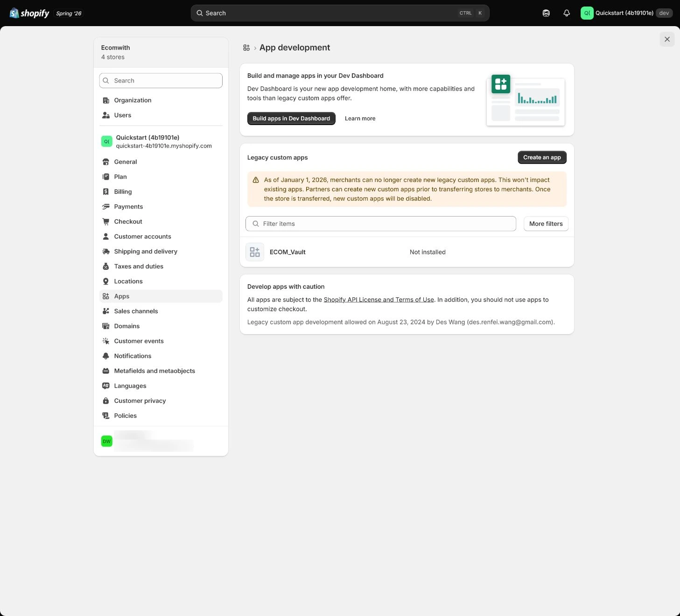Viewport: 680px width, 616px height.
Task: Click the Ecomwith 4 stores header
Action: tap(161, 52)
